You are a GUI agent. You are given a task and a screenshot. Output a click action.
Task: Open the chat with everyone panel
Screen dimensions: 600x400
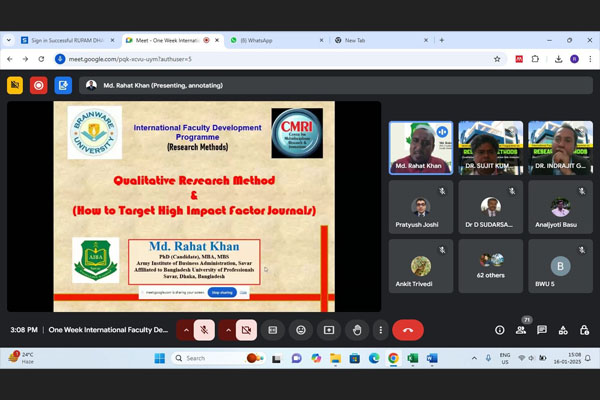click(541, 329)
